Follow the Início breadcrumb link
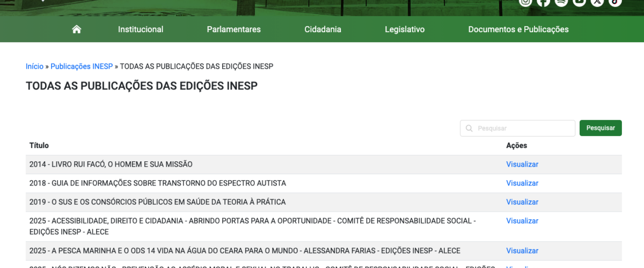 coord(34,66)
